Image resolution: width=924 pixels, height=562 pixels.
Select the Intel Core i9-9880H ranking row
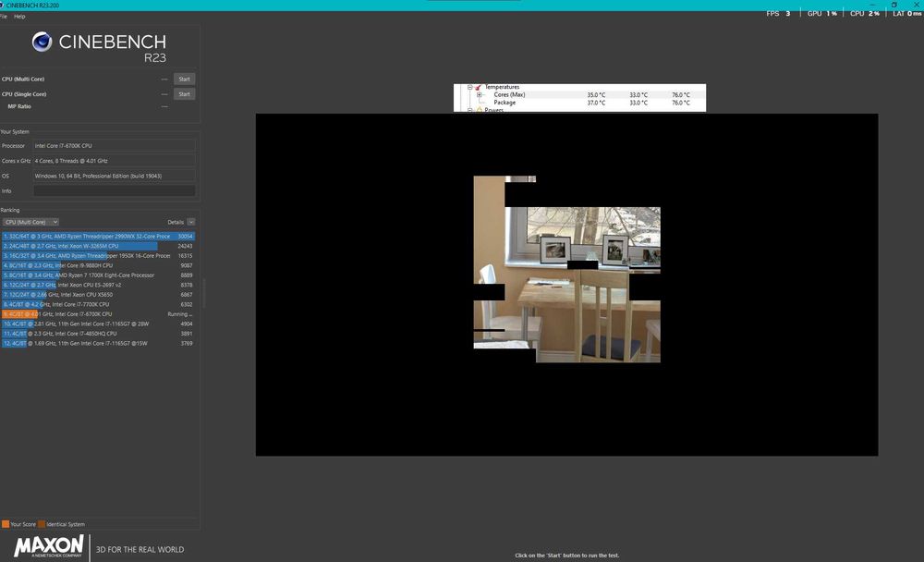tap(98, 265)
